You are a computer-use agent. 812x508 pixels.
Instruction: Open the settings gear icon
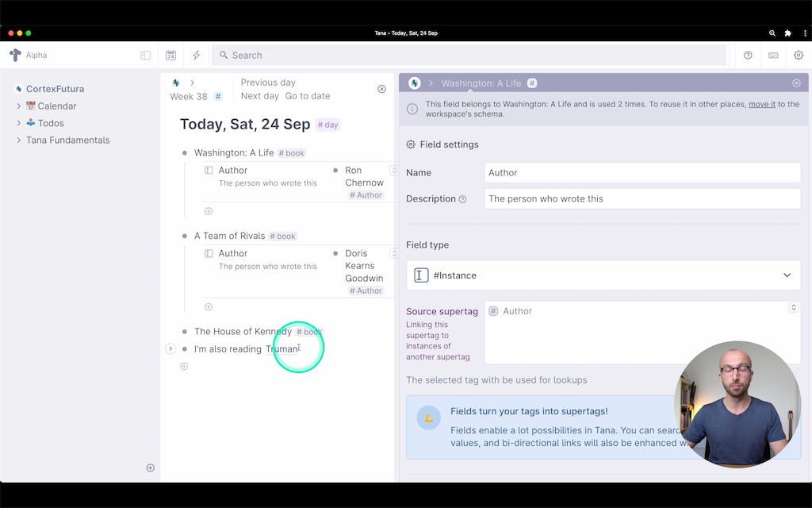click(799, 56)
